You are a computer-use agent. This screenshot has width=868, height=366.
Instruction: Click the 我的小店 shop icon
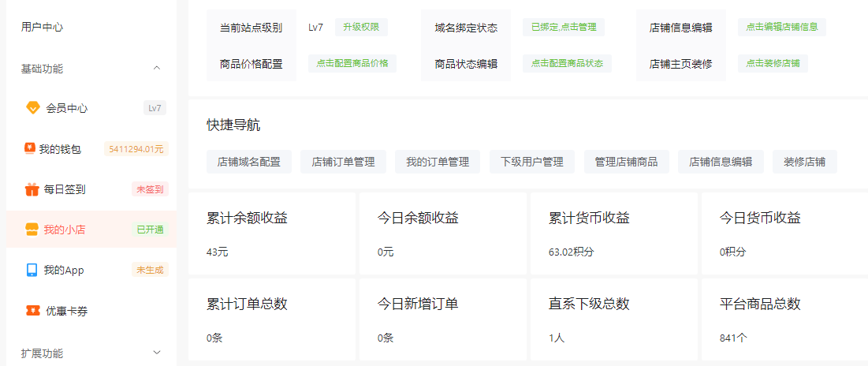coord(32,230)
